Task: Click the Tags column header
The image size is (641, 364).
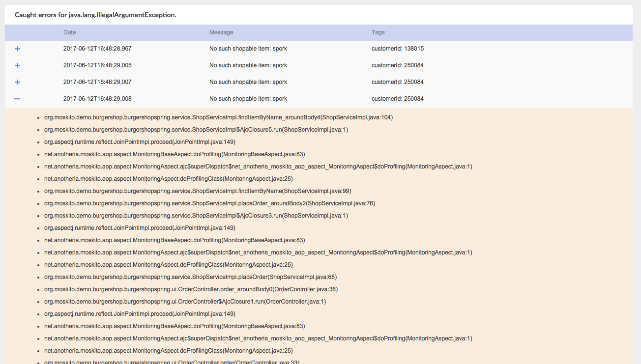Action: click(x=378, y=32)
